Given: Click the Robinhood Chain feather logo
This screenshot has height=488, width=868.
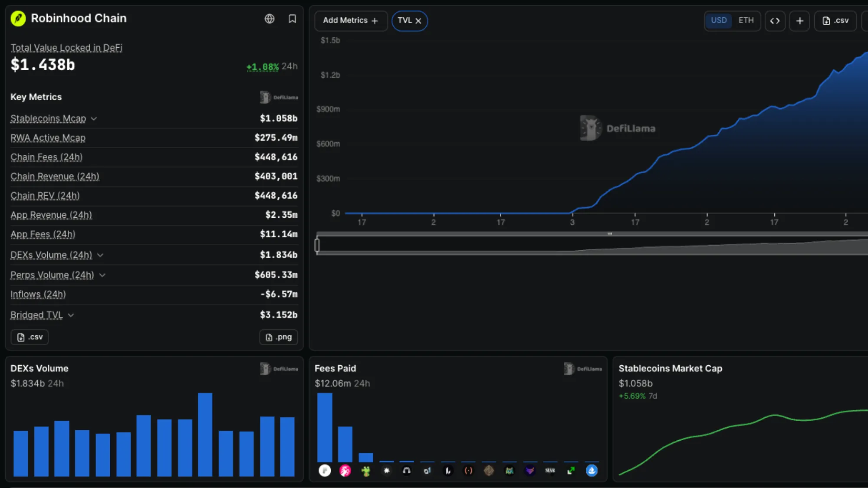Looking at the screenshot, I should click(x=18, y=19).
